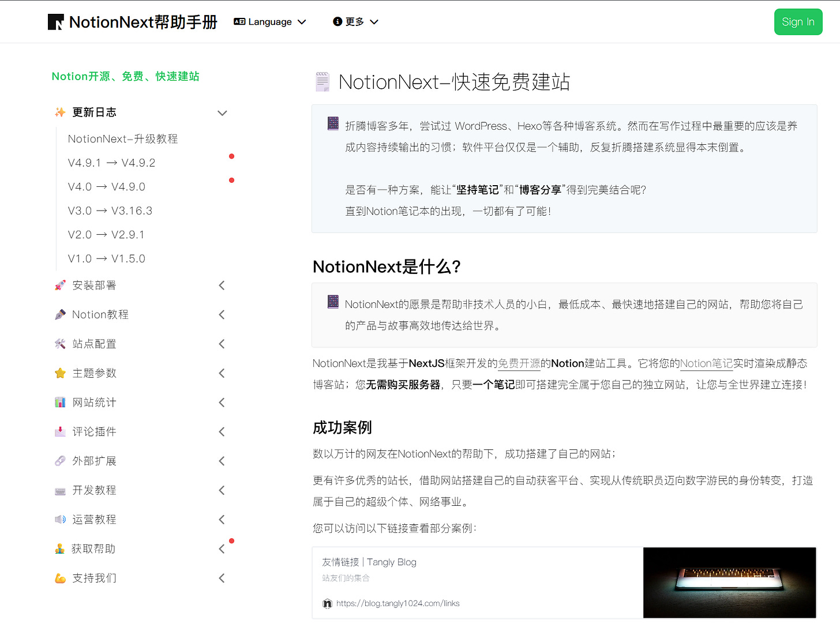This screenshot has width=840, height=635.
Task: Expand the 获取帮助 section chevron
Action: tap(222, 549)
